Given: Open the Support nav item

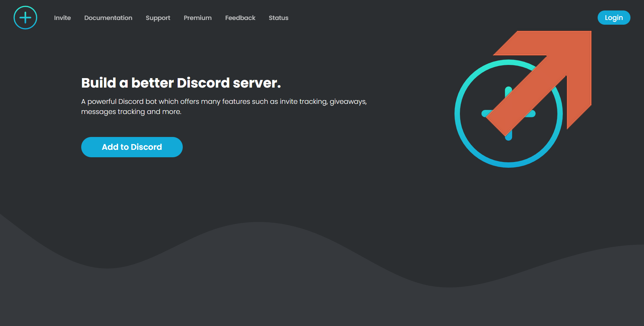Looking at the screenshot, I should 158,18.
